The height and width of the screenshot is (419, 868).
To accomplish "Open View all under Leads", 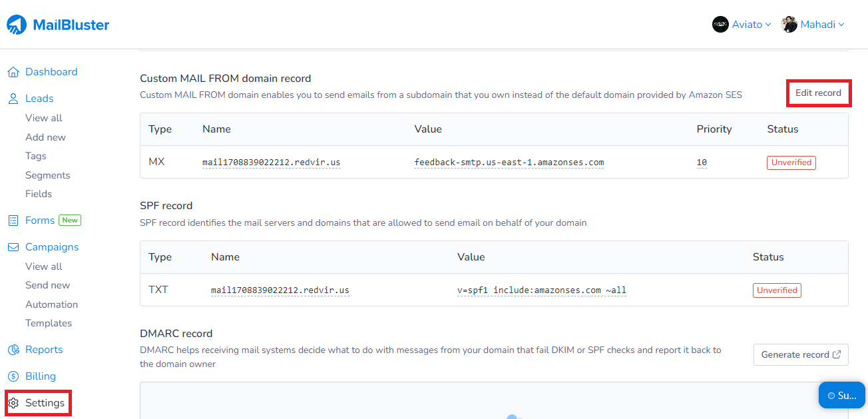I will [43, 117].
